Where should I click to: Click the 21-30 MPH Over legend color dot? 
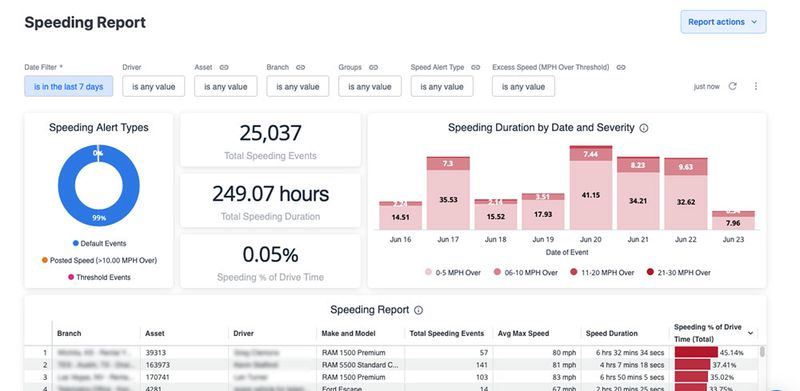coord(650,273)
